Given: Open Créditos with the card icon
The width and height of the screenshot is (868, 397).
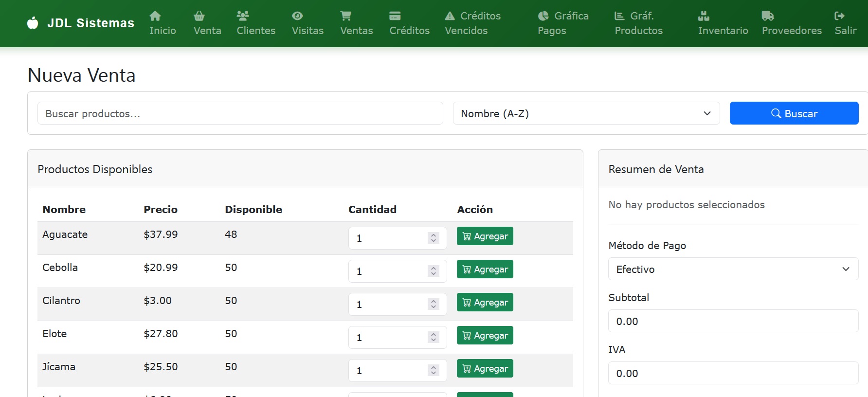Looking at the screenshot, I should pyautogui.click(x=395, y=16).
